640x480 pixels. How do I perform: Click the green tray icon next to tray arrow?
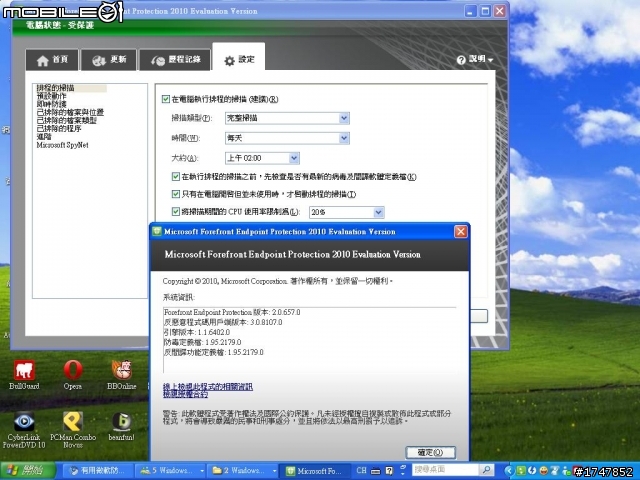(x=521, y=471)
